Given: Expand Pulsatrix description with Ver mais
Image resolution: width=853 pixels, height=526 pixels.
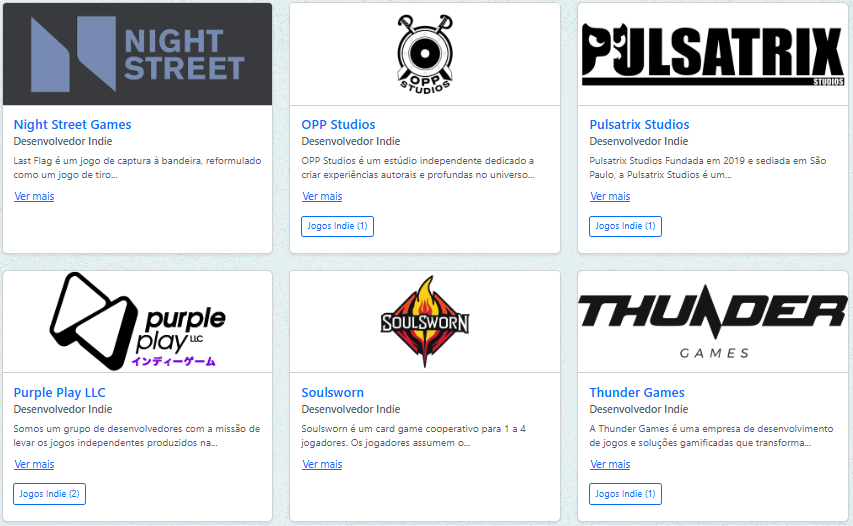Looking at the screenshot, I should click(610, 196).
